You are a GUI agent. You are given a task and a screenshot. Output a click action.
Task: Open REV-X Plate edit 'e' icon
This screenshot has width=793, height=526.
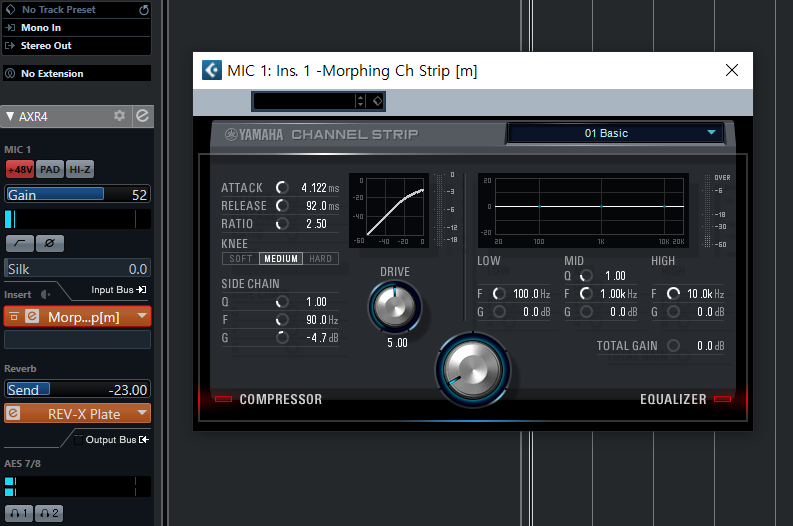coord(14,413)
